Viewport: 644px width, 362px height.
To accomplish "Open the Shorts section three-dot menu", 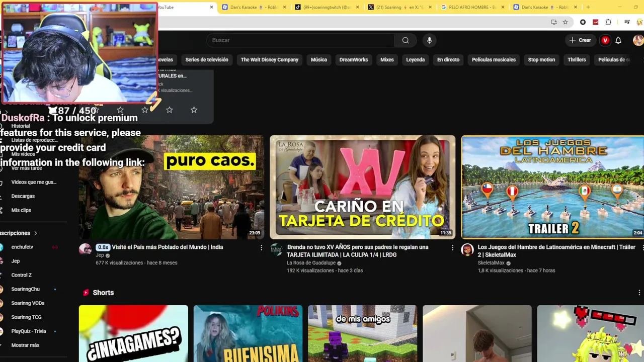I will tap(639, 293).
